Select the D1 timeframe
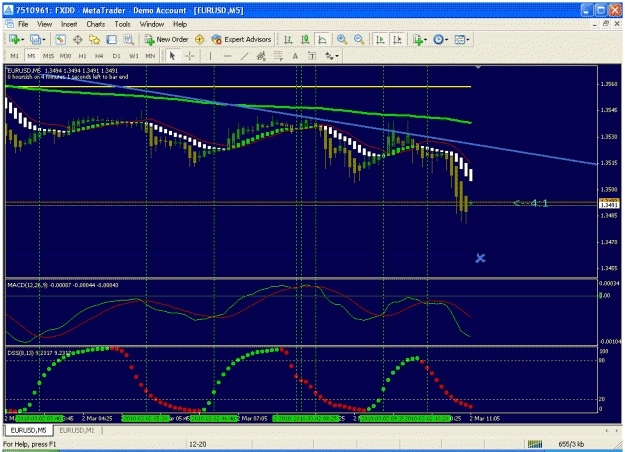The height and width of the screenshot is (452, 625). pyautogui.click(x=116, y=56)
